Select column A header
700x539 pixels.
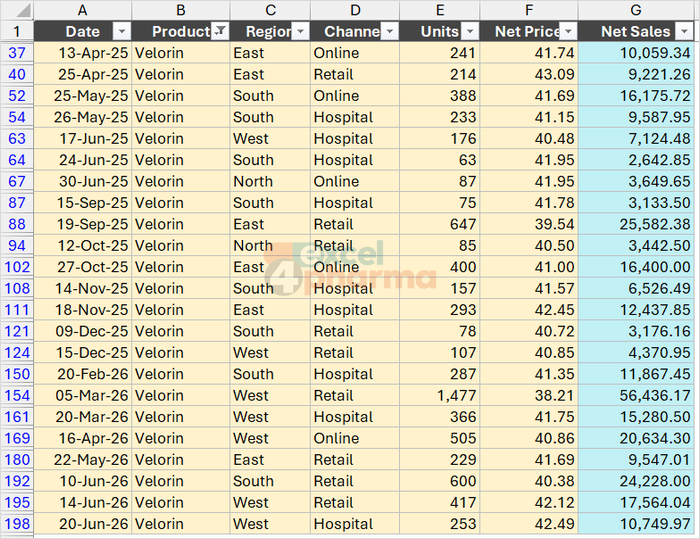click(83, 10)
